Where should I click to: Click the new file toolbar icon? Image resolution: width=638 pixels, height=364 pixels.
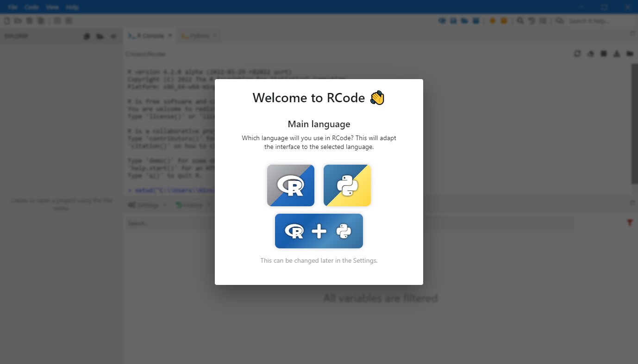tap(7, 21)
